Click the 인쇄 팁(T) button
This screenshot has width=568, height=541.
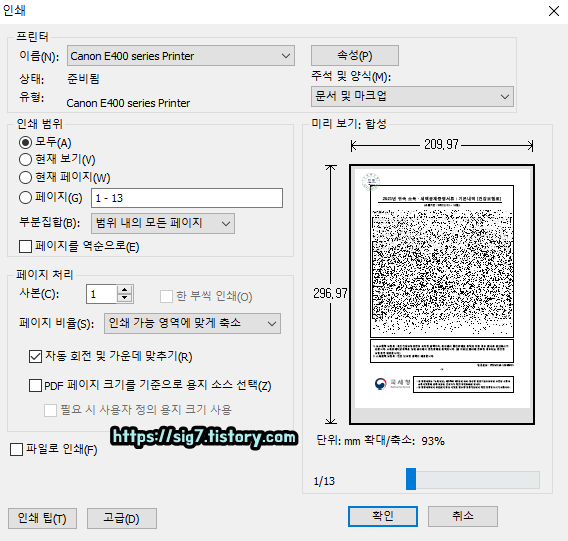pos(42,518)
